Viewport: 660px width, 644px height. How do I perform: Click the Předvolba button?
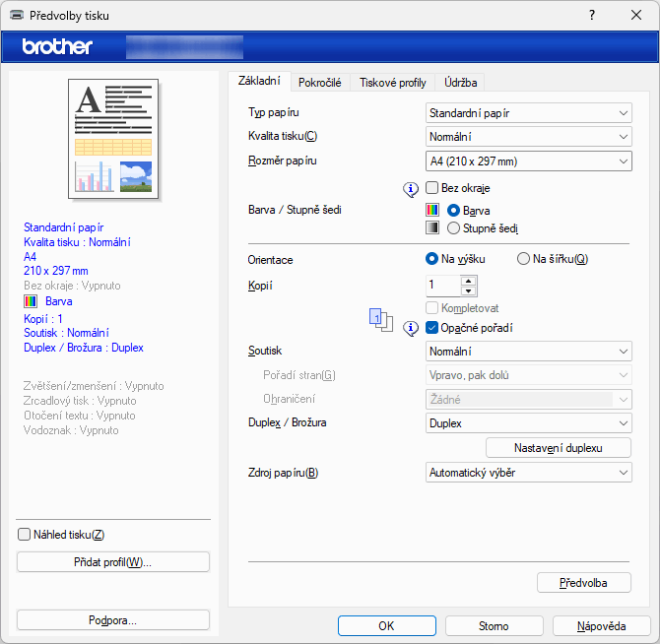tap(583, 583)
